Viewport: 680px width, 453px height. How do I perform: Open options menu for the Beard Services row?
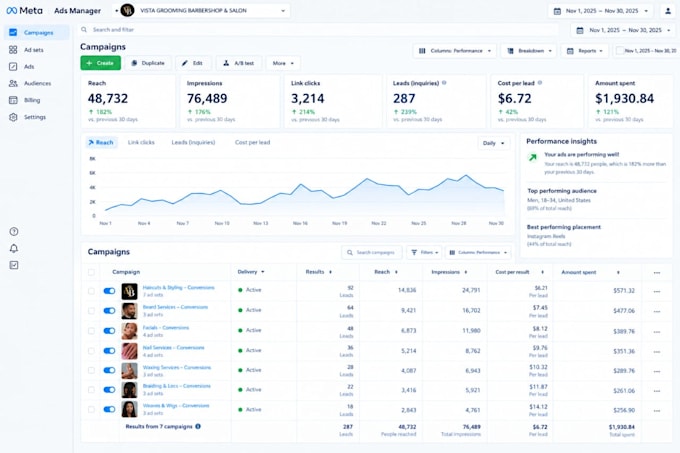tap(657, 311)
